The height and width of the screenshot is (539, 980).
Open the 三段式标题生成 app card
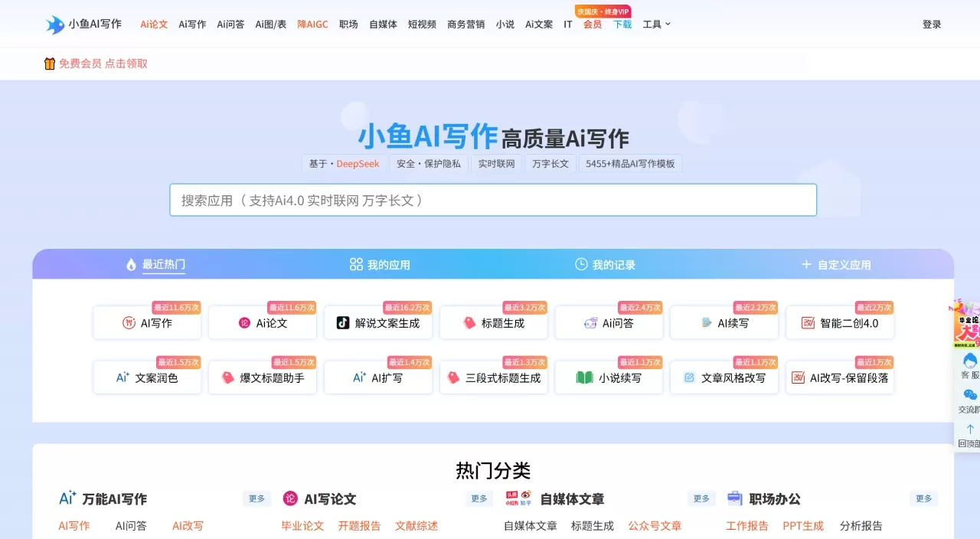click(494, 377)
